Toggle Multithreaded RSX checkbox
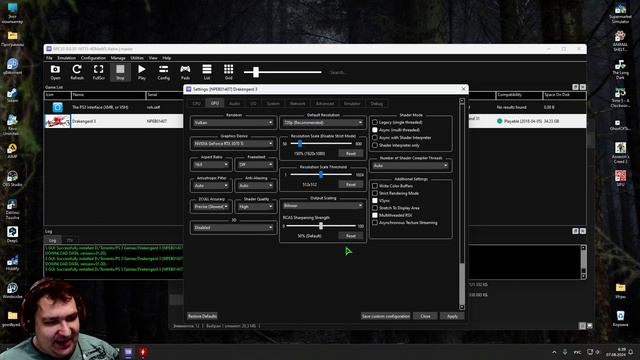 click(x=392, y=215)
